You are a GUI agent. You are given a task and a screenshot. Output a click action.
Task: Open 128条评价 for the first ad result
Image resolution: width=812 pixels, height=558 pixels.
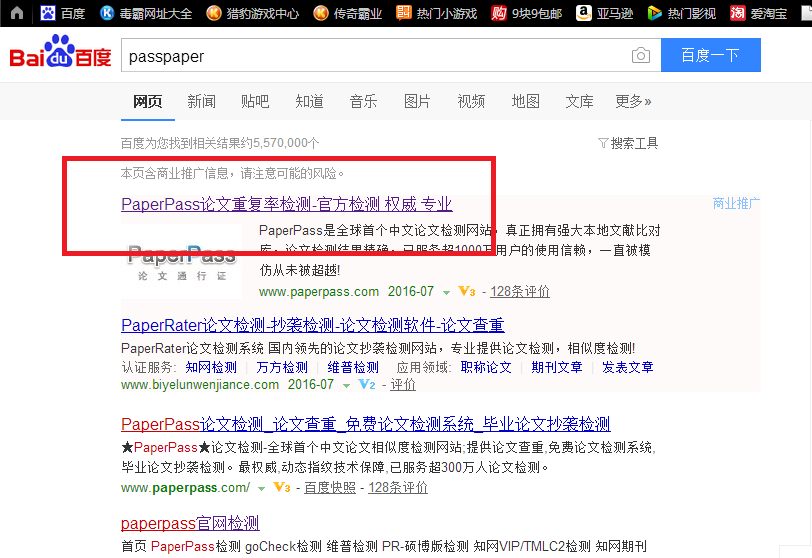point(520,291)
